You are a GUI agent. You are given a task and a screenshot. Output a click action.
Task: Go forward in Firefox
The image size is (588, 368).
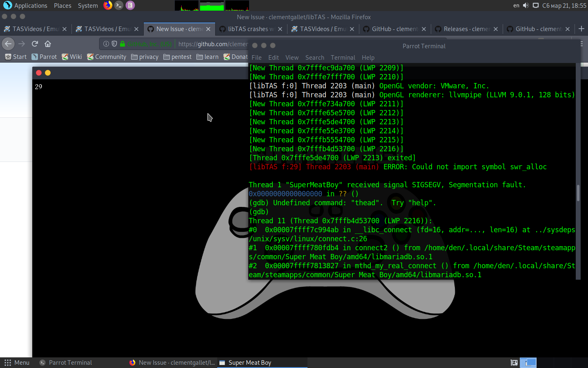click(x=22, y=44)
